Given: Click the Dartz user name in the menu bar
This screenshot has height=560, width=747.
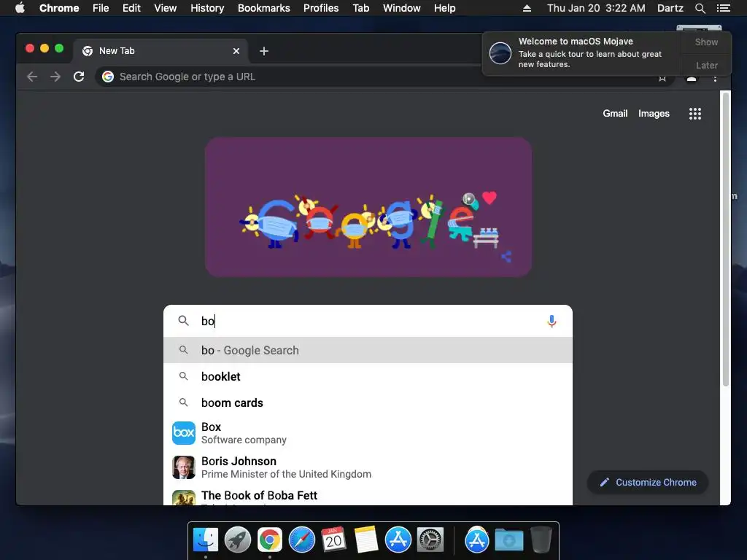Looking at the screenshot, I should click(670, 8).
